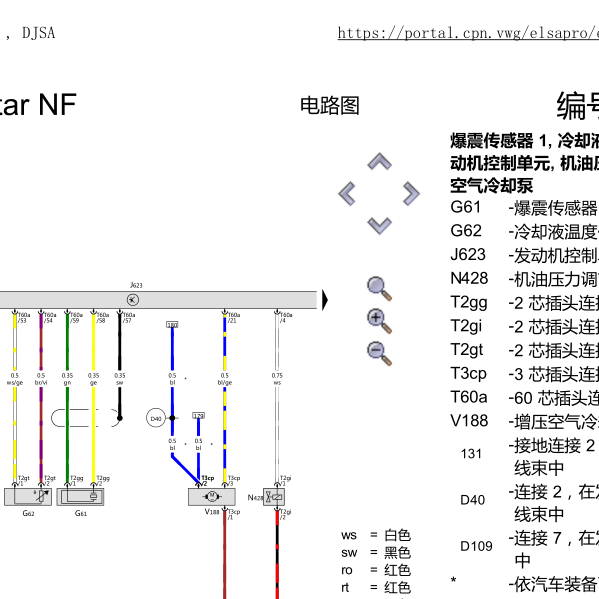Viewport: 599px width, 599px height.
Task: Click the 0.5 bl/ge wire label
Action: [x=225, y=379]
